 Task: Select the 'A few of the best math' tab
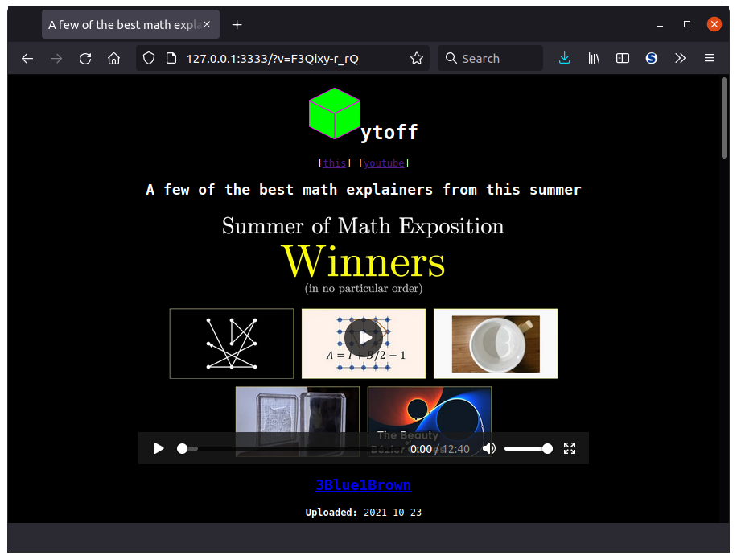click(x=130, y=24)
